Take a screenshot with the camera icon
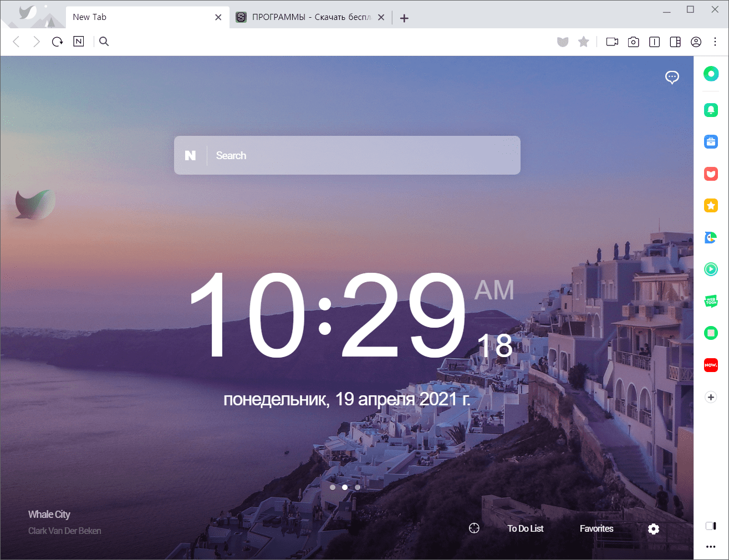 click(x=633, y=42)
